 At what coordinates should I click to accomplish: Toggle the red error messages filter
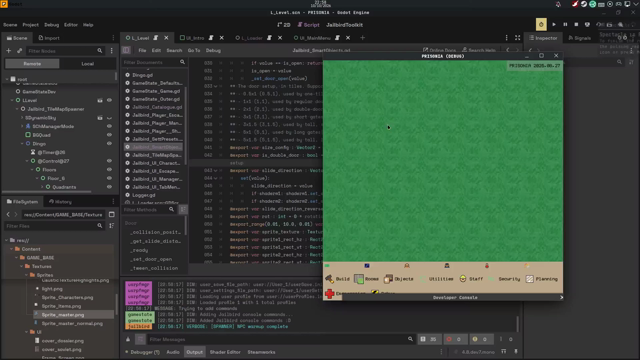(x=454, y=339)
